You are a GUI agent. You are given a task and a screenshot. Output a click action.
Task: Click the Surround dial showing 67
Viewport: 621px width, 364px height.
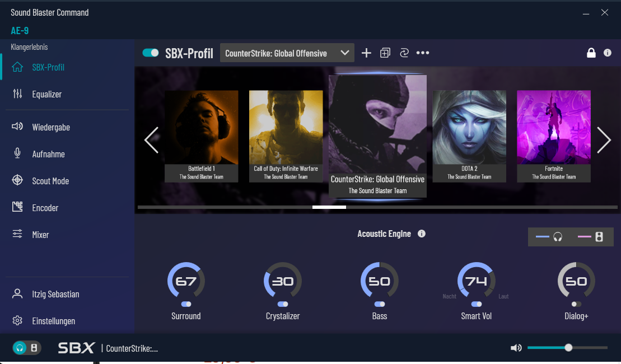click(x=186, y=281)
